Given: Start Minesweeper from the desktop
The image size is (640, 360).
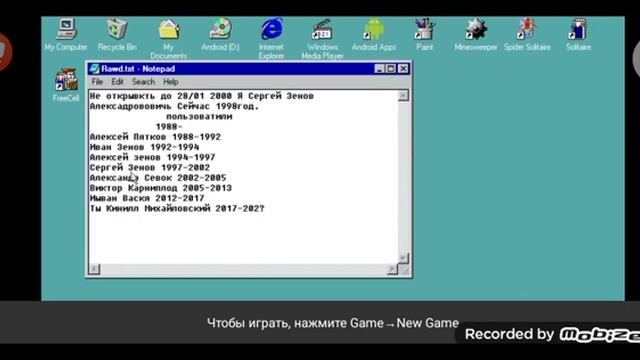Looking at the screenshot, I should (476, 34).
